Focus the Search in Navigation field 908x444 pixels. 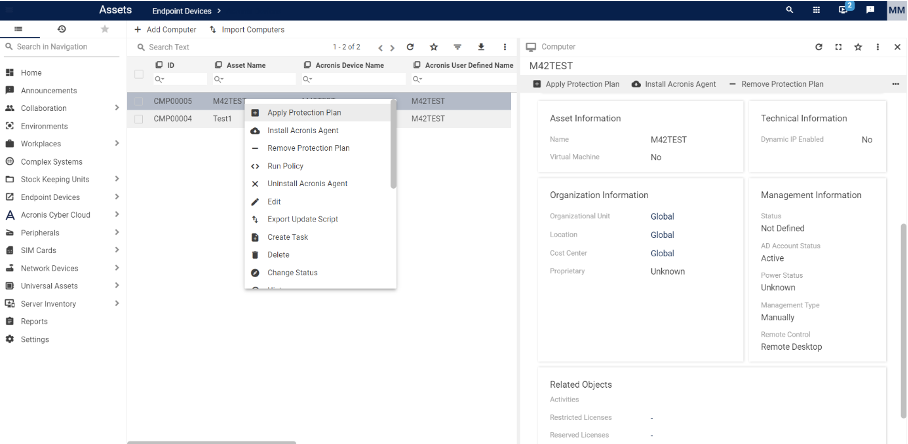click(x=64, y=47)
